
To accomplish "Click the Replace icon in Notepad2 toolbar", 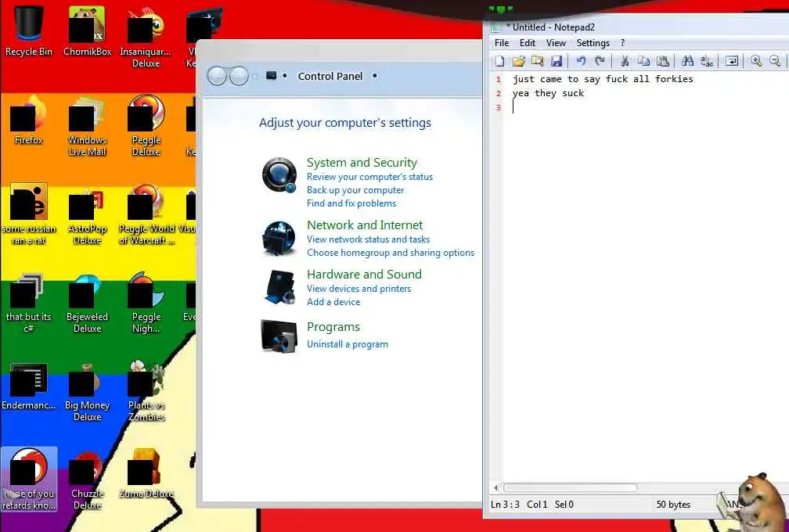I will (707, 61).
